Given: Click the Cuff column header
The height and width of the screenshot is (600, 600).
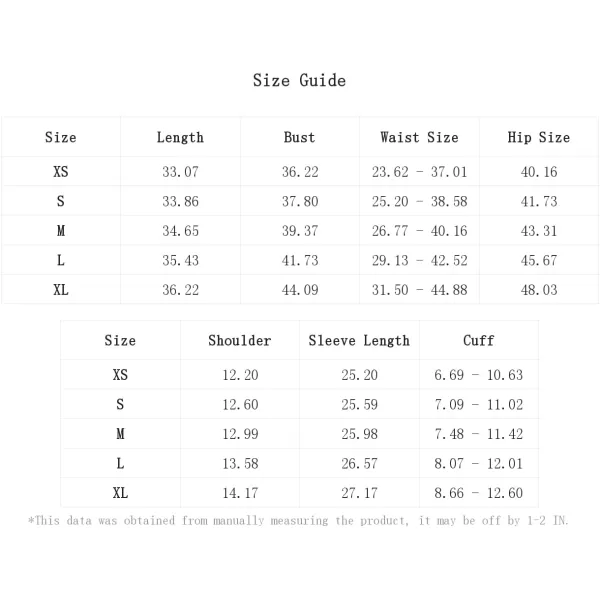Looking at the screenshot, I should click(479, 340).
